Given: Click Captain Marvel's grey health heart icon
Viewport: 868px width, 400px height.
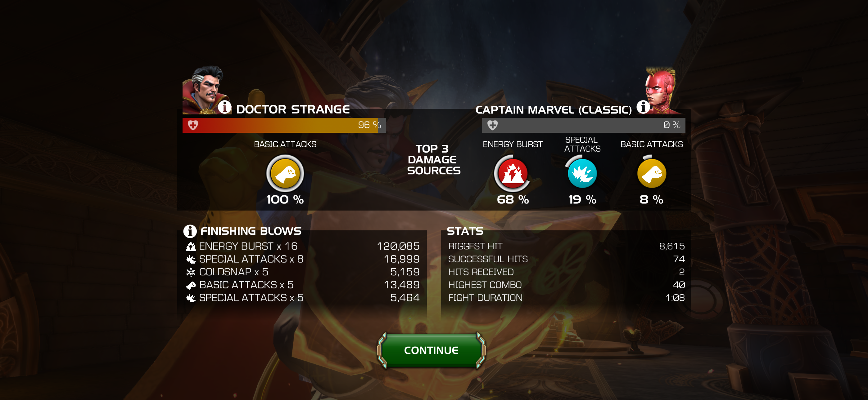Looking at the screenshot, I should tap(492, 125).
